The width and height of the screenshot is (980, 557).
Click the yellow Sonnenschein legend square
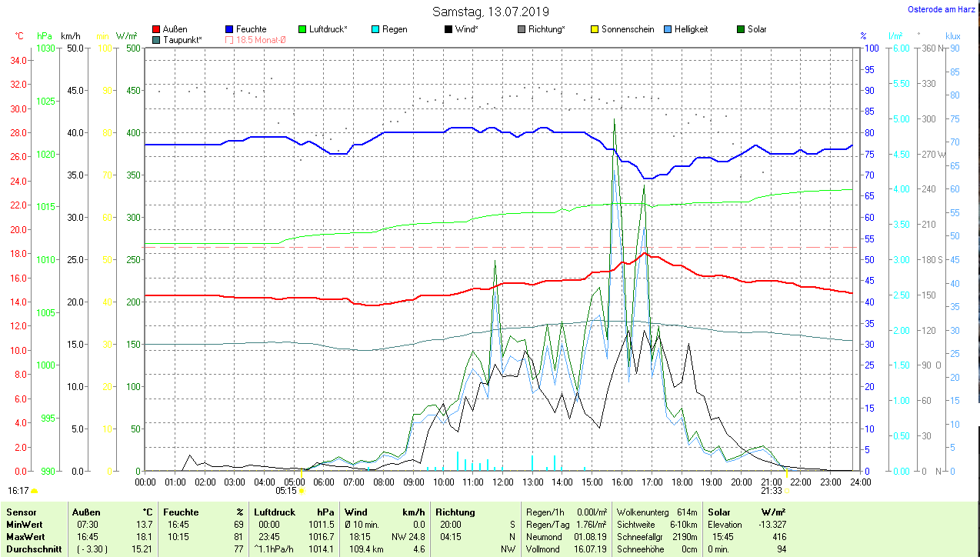click(594, 29)
